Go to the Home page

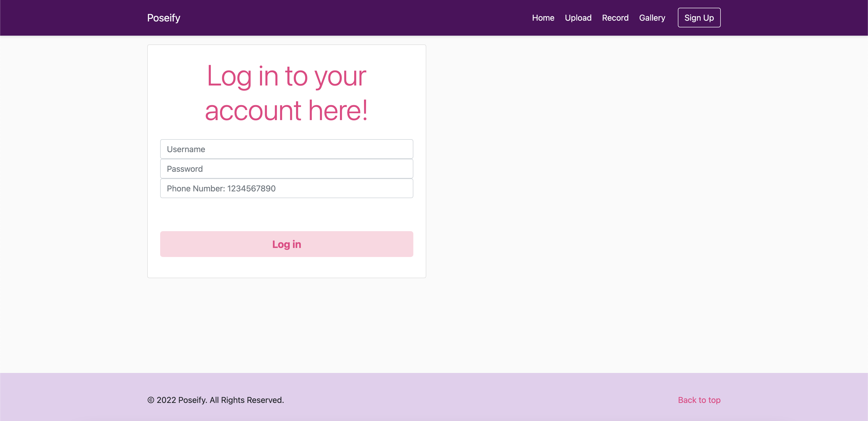click(543, 18)
